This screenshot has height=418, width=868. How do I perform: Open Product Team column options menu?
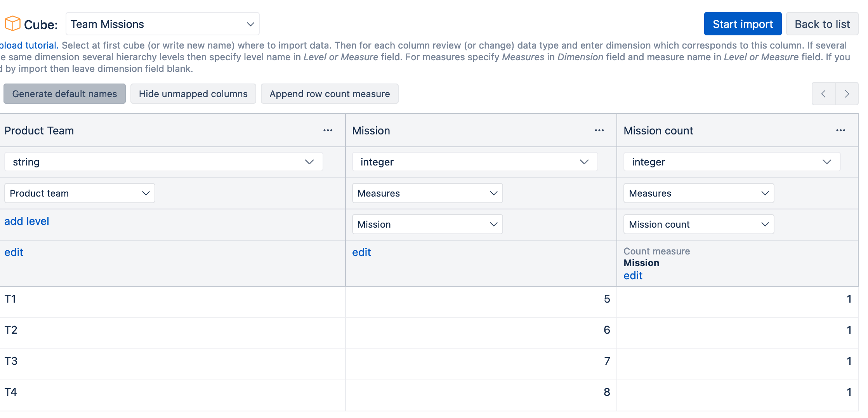328,131
